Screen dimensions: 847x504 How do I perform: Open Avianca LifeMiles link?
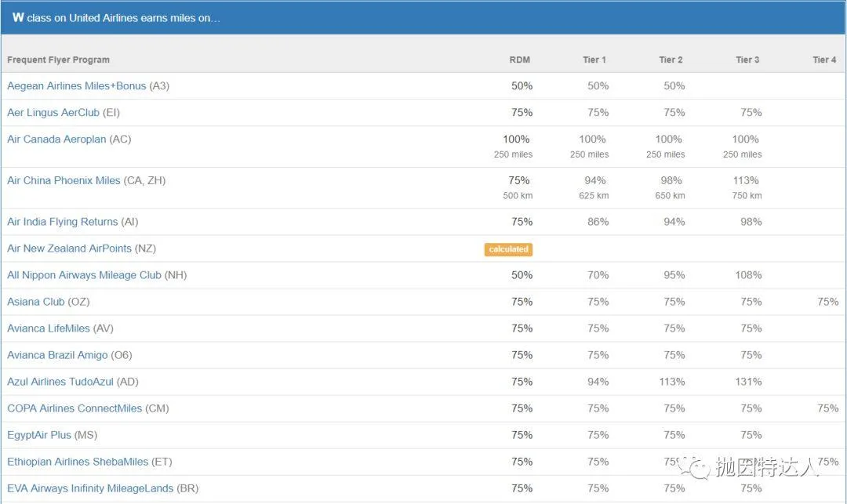49,328
